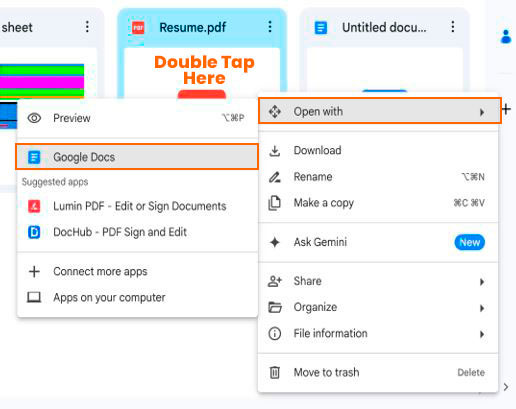Click the plus icon beside Connect more apps
The image size is (516, 409).
[34, 271]
